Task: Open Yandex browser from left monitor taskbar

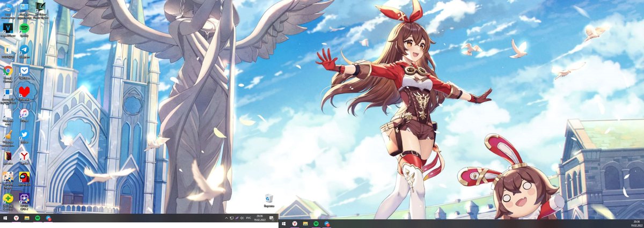Action: (x=17, y=218)
